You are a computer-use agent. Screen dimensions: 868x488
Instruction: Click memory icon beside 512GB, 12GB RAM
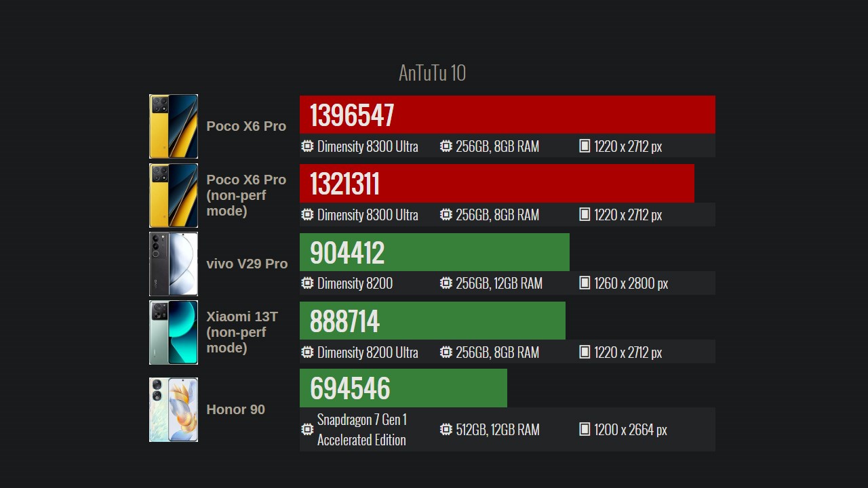446,429
